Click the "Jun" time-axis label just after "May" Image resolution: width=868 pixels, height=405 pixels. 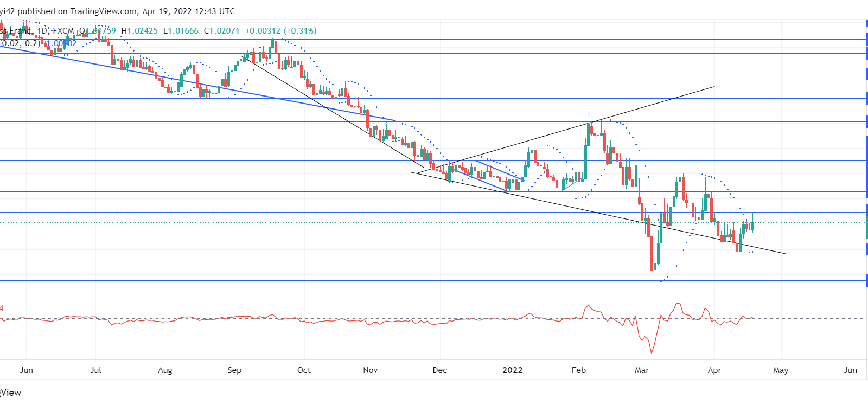850,370
